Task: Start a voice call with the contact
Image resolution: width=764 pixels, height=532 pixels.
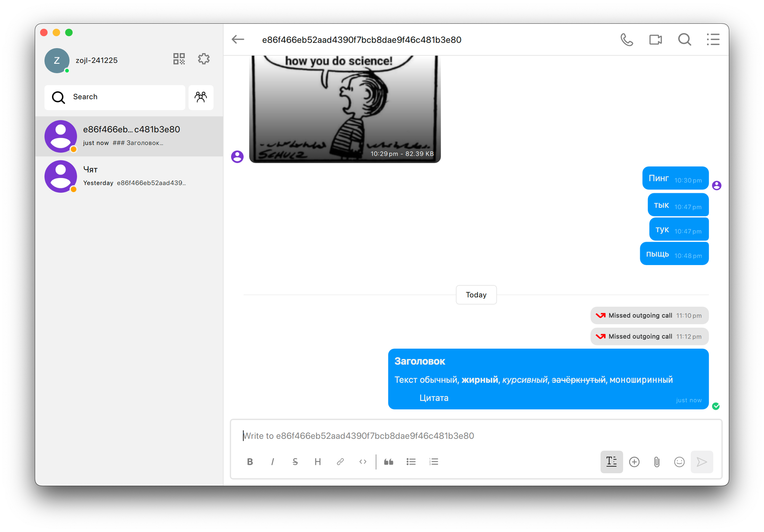Action: point(626,40)
